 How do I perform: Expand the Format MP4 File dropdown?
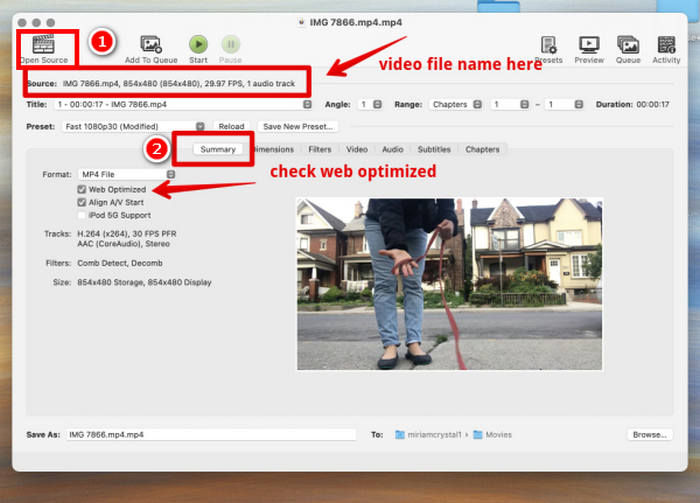[127, 174]
